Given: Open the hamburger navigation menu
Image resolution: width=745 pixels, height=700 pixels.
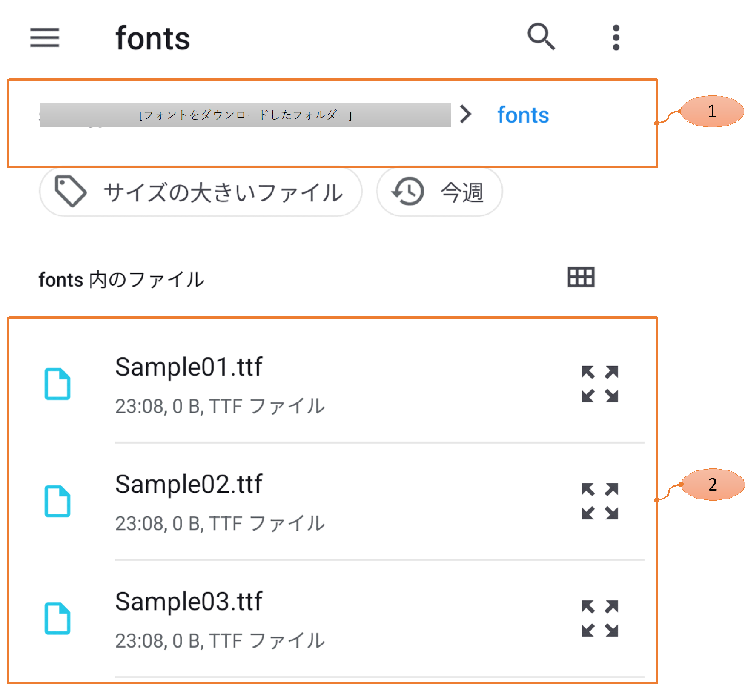Looking at the screenshot, I should (45, 38).
